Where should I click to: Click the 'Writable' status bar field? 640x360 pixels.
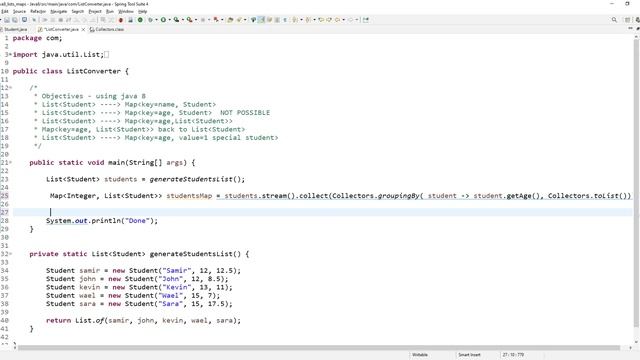[x=420, y=355]
